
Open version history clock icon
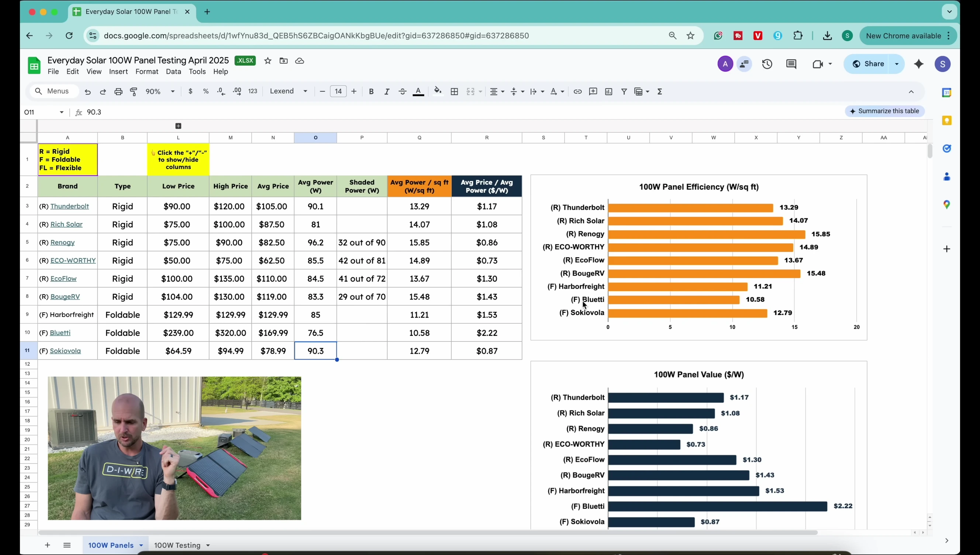tap(767, 64)
